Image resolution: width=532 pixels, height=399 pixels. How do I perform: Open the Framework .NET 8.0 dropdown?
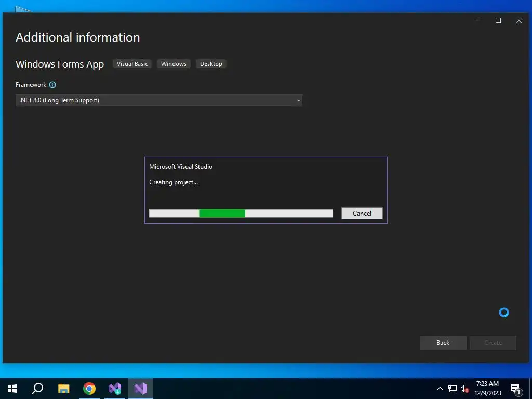[159, 100]
